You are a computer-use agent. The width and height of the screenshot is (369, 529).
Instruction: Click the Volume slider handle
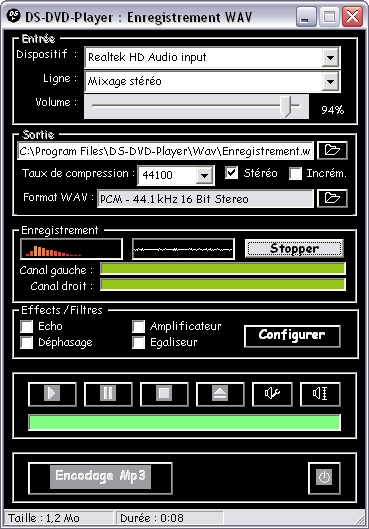tap(286, 106)
